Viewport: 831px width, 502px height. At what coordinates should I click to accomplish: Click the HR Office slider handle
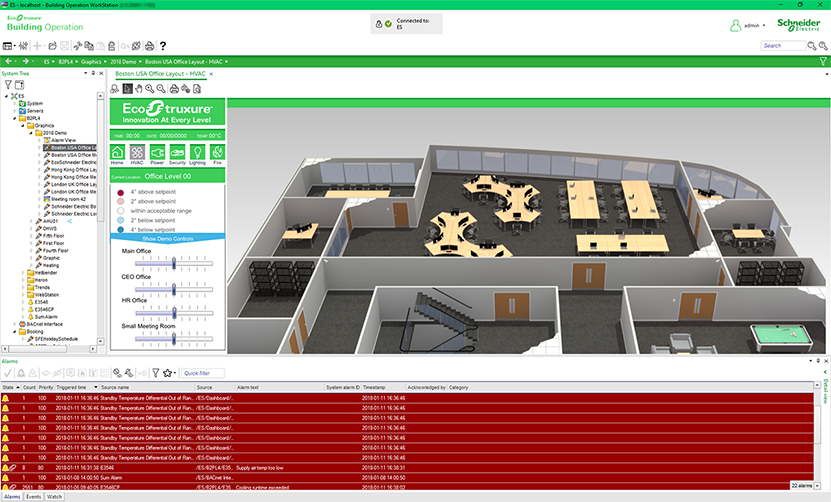pyautogui.click(x=174, y=313)
